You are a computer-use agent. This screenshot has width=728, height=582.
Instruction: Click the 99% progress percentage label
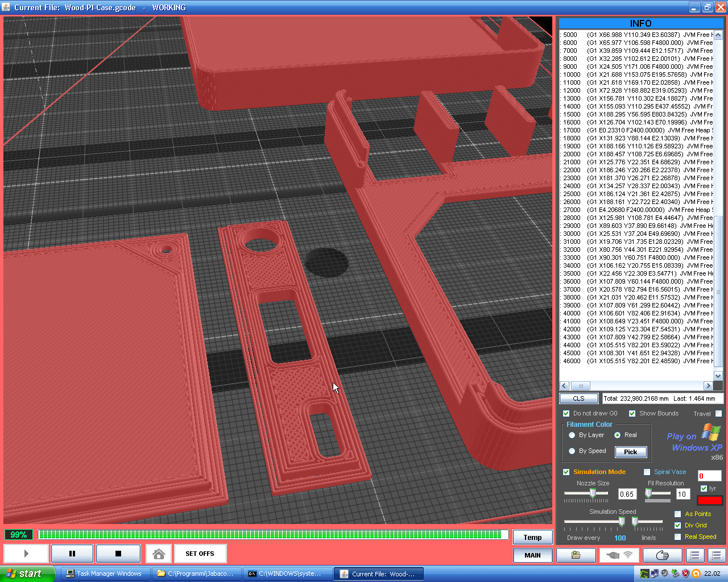click(19, 535)
